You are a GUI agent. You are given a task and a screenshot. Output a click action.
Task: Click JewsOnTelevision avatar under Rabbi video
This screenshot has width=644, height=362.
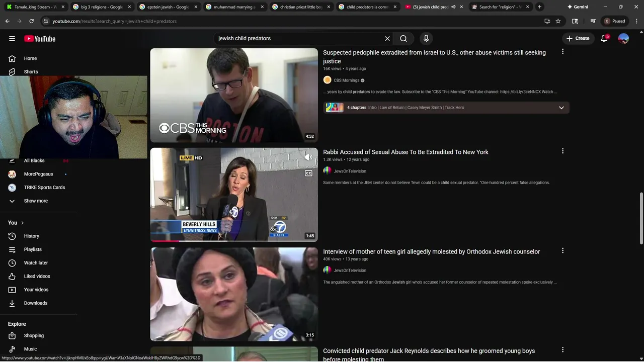[327, 171]
